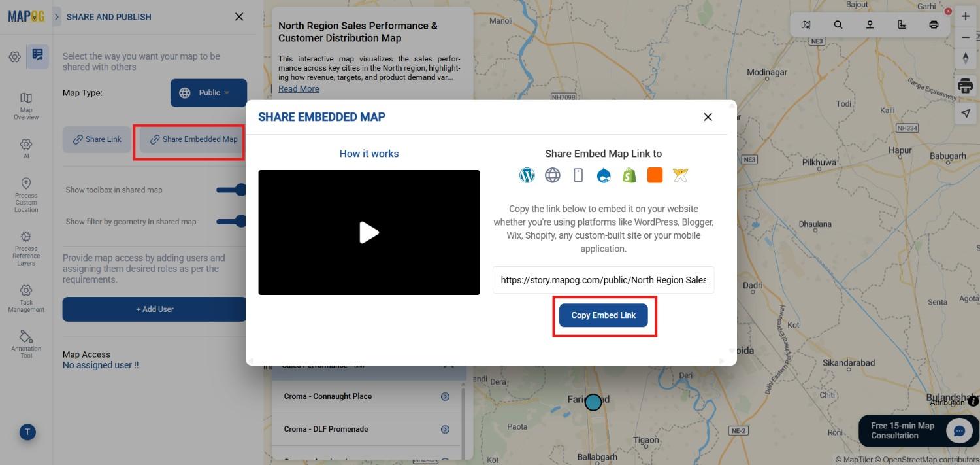Close the map toolbar with red X
Screen dimensions: 980x465
pos(948,11)
